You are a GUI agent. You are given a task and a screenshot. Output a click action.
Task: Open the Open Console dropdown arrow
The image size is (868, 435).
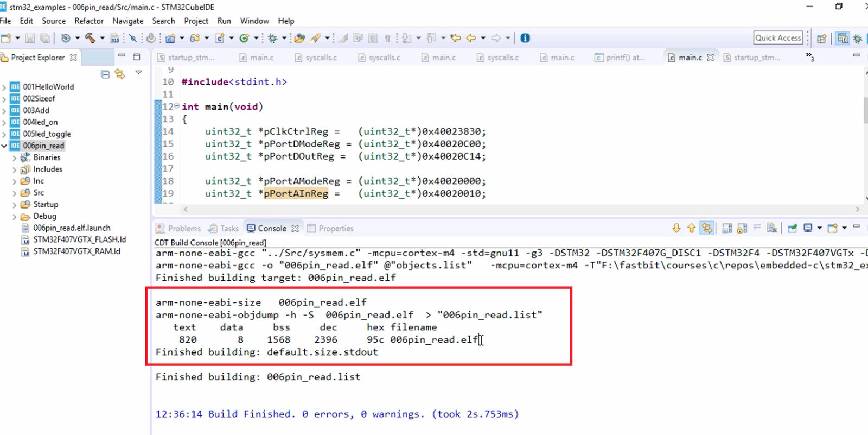(x=844, y=228)
